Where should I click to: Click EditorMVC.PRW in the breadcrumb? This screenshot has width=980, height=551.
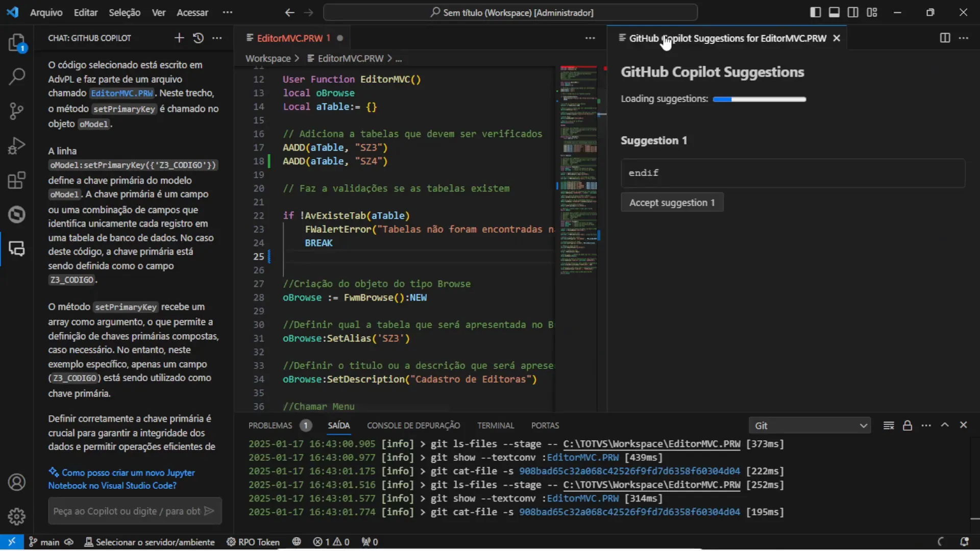pyautogui.click(x=350, y=59)
